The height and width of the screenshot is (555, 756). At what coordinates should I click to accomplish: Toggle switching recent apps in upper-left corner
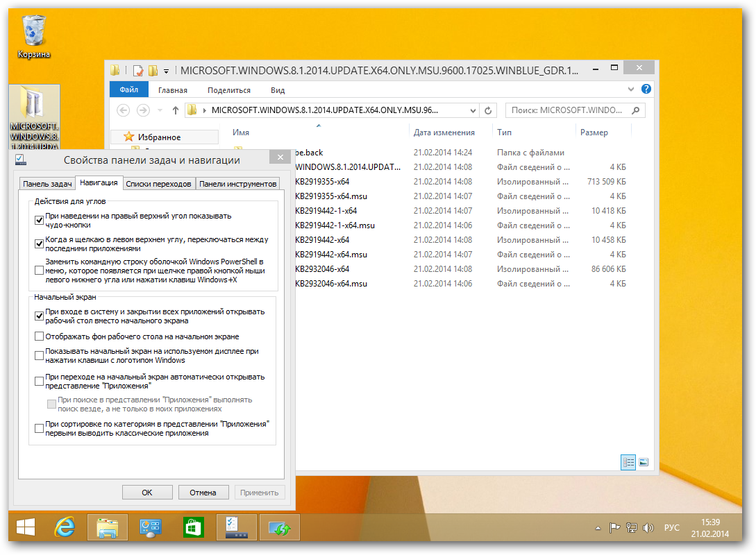click(39, 244)
